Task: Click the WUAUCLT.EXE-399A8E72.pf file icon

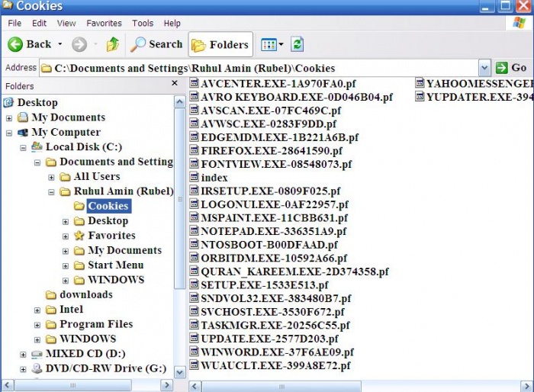Action: point(194,365)
